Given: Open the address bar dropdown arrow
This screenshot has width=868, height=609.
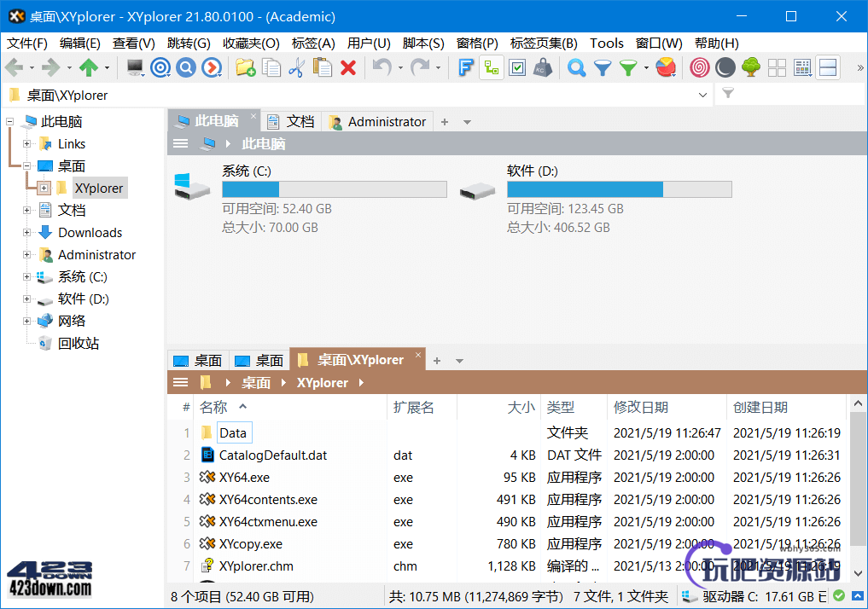Looking at the screenshot, I should click(702, 96).
